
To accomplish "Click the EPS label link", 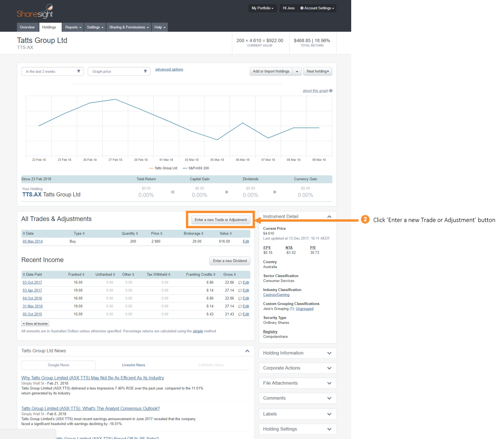I will click(267, 248).
